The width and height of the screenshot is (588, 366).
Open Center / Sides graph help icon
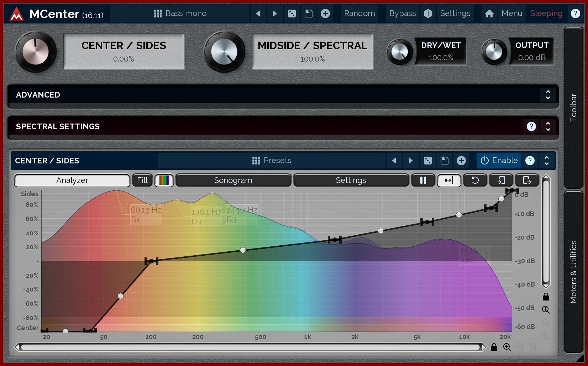[x=530, y=161]
